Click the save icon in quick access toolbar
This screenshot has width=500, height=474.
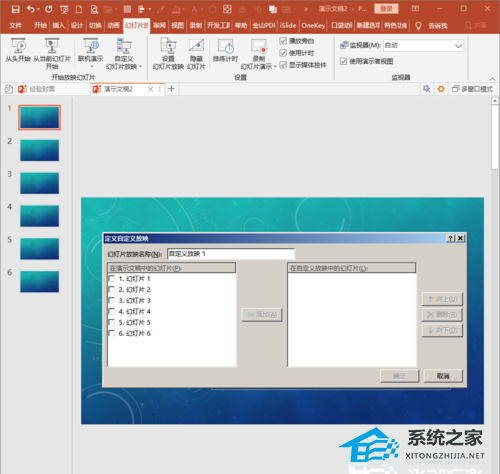click(x=15, y=9)
